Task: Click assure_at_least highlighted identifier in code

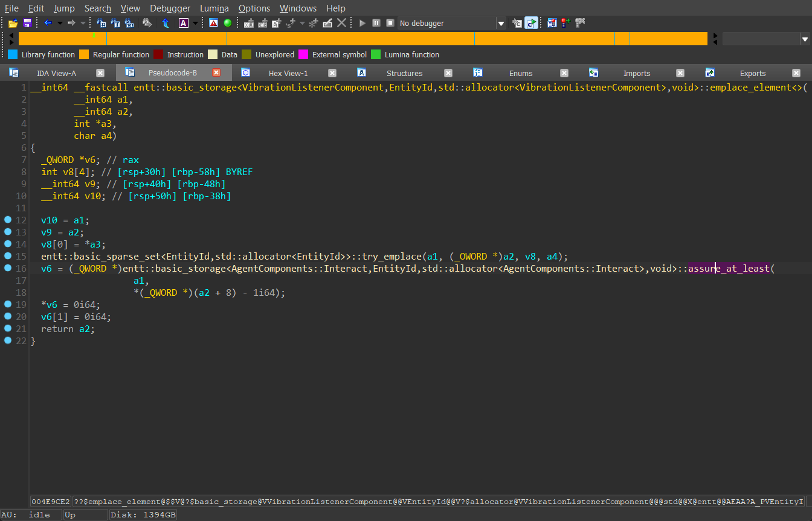Action: point(729,269)
